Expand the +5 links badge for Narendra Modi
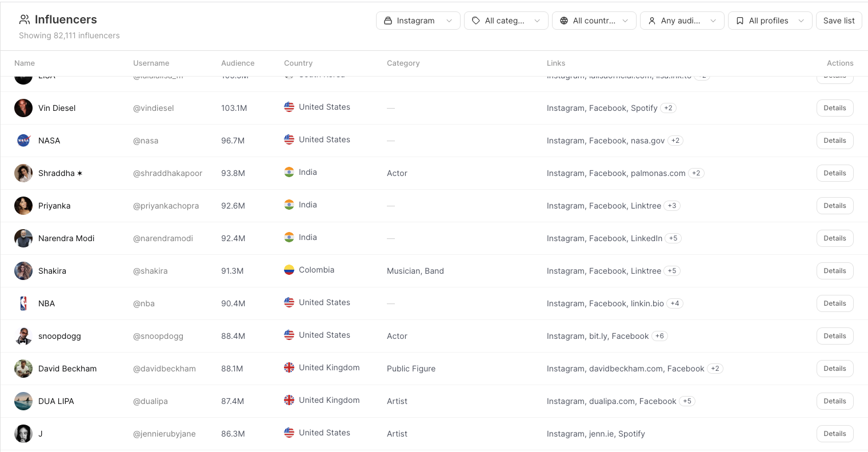Viewport: 868px width, 452px height. pyautogui.click(x=673, y=238)
